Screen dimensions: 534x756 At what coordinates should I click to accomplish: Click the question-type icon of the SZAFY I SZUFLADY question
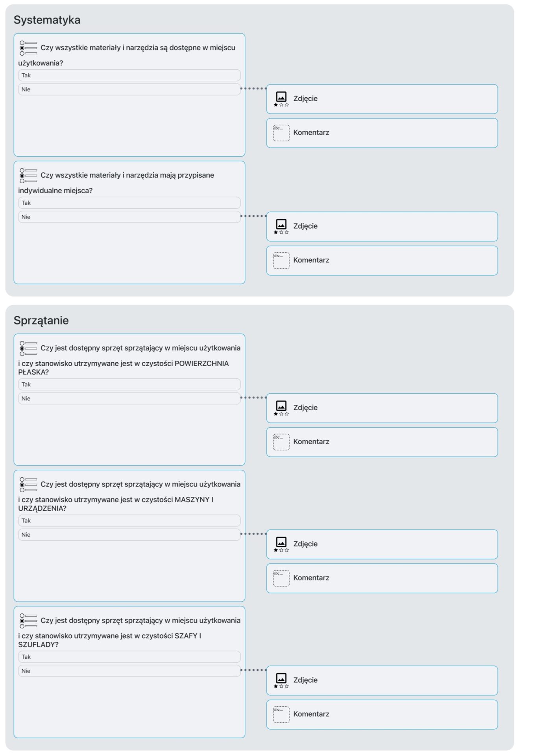[28, 621]
